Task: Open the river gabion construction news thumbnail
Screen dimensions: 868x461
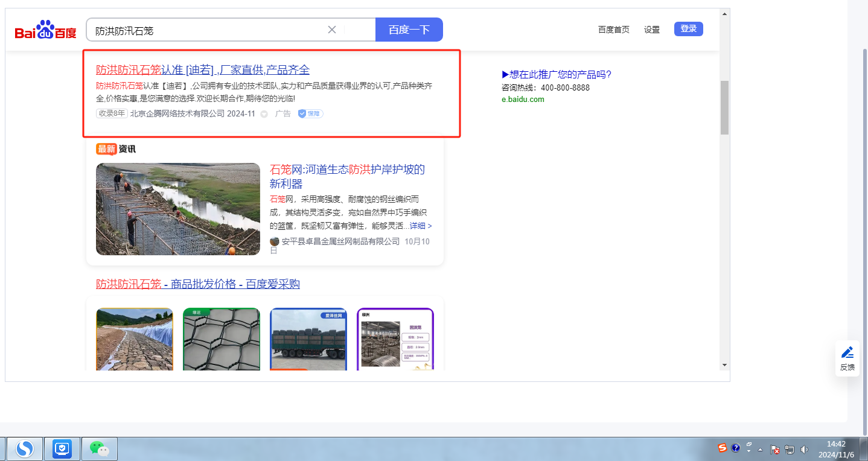Action: pyautogui.click(x=178, y=209)
